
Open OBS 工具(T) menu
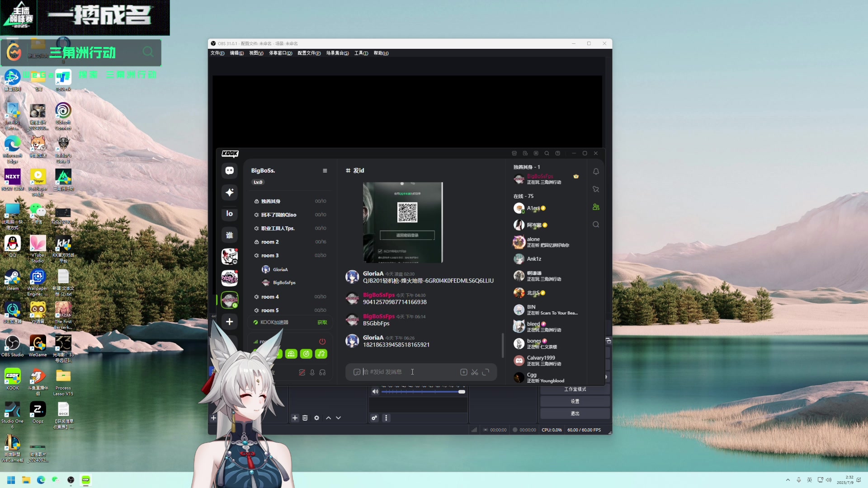pyautogui.click(x=361, y=53)
